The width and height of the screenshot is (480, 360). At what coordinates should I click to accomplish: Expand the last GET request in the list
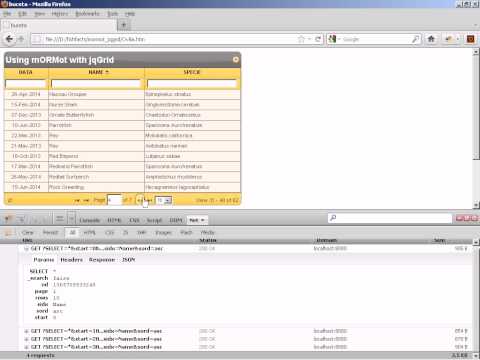tap(26, 347)
